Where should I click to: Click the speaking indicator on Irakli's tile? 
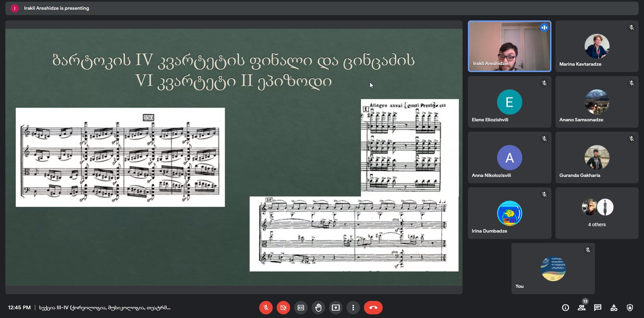pos(544,27)
